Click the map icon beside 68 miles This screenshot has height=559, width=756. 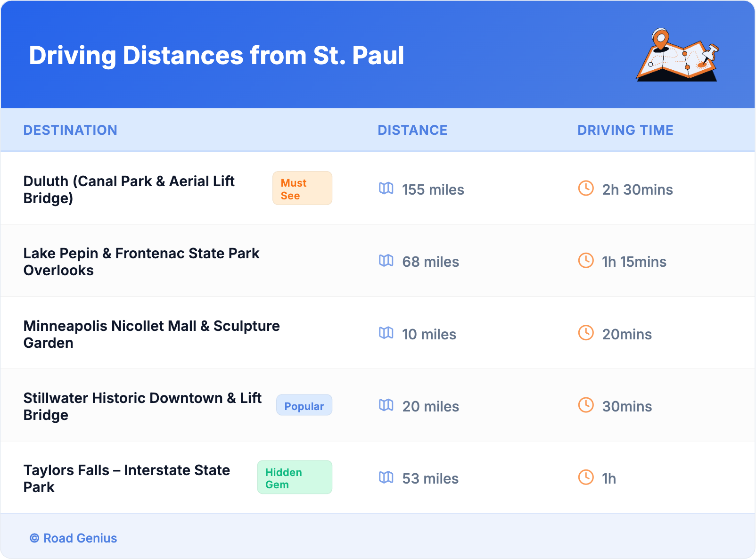point(386,261)
